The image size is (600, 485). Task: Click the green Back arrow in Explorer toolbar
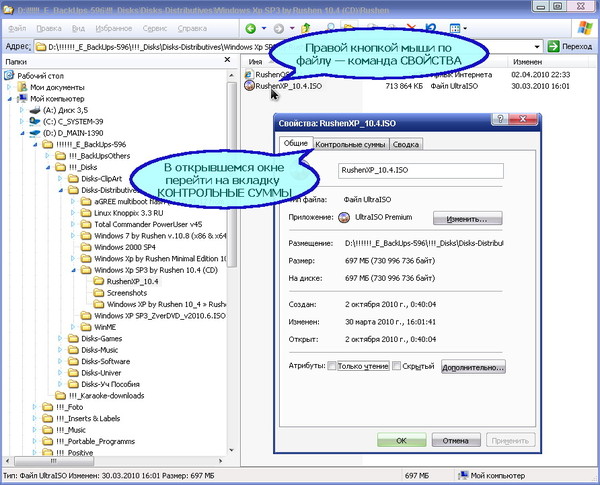(x=251, y=28)
